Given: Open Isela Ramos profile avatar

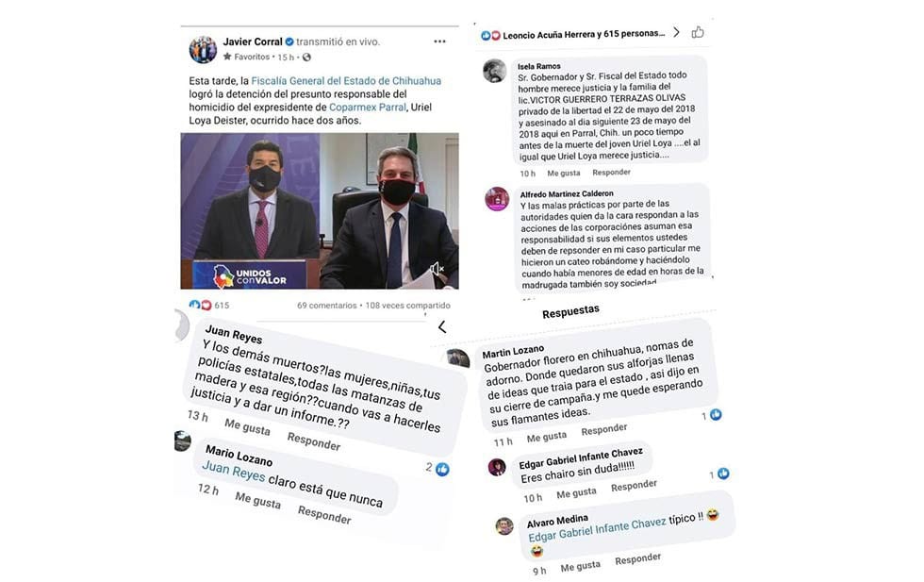Looking at the screenshot, I should (494, 72).
